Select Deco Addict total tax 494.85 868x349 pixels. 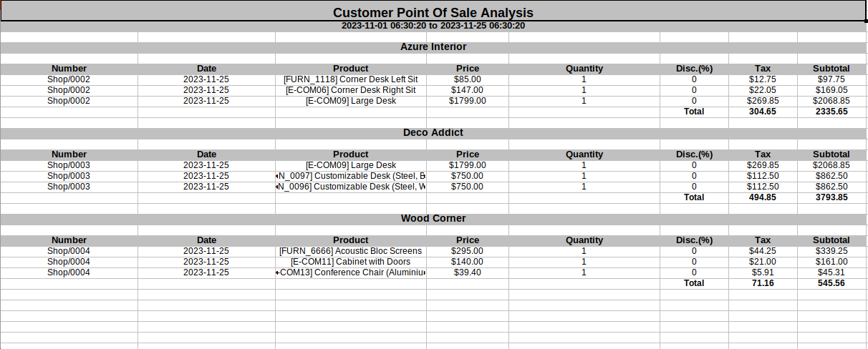(x=763, y=197)
